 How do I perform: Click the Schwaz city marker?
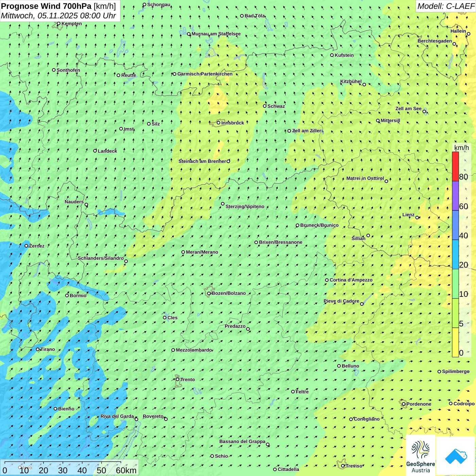(x=265, y=106)
